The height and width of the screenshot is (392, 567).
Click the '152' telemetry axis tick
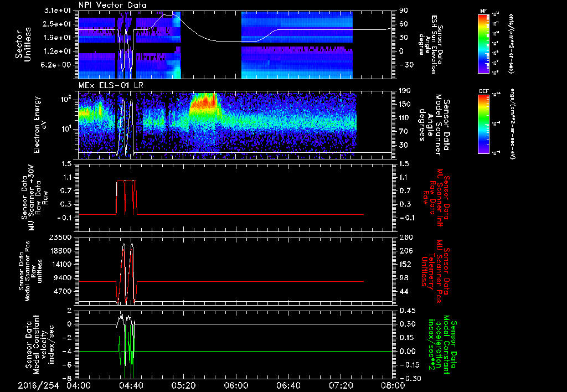pyautogui.click(x=406, y=264)
